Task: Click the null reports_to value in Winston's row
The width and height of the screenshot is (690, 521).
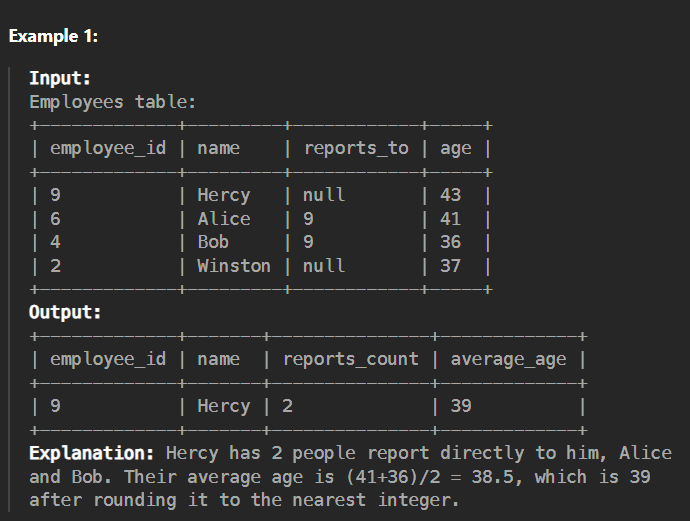Action: click(x=324, y=266)
